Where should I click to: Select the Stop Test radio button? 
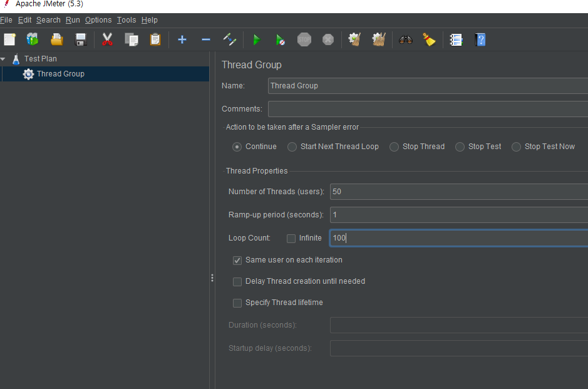460,147
